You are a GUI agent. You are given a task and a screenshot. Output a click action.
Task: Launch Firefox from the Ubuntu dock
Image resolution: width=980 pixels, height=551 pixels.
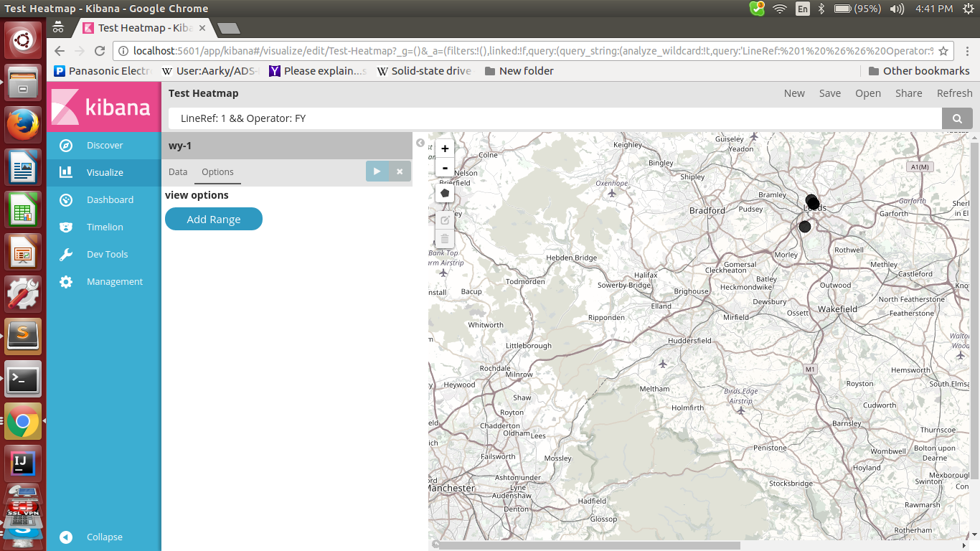click(23, 124)
